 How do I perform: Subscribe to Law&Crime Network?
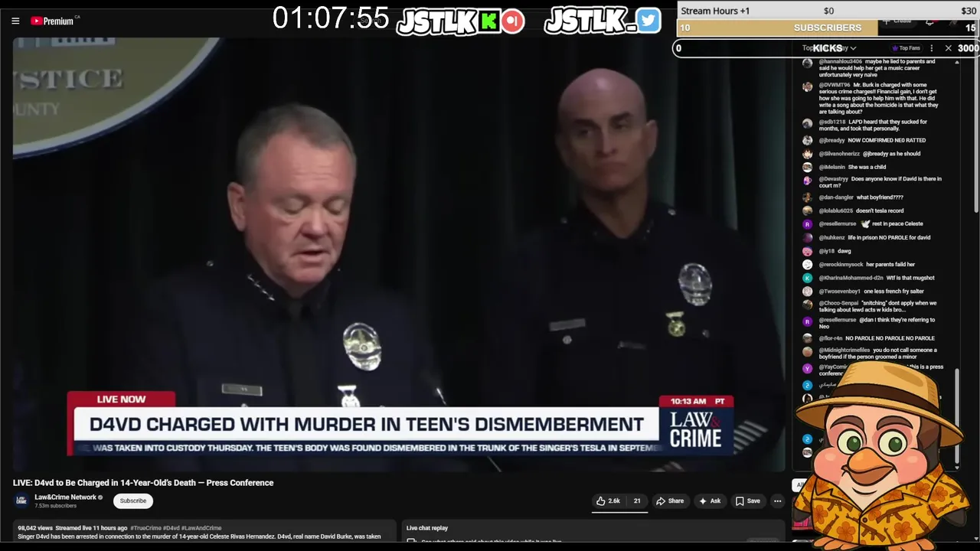(x=132, y=500)
